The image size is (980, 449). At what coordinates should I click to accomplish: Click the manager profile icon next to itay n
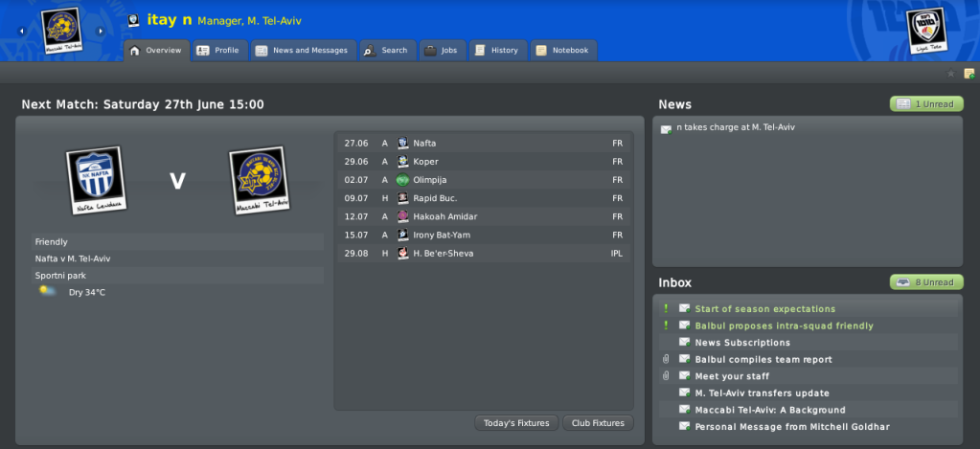(x=133, y=21)
